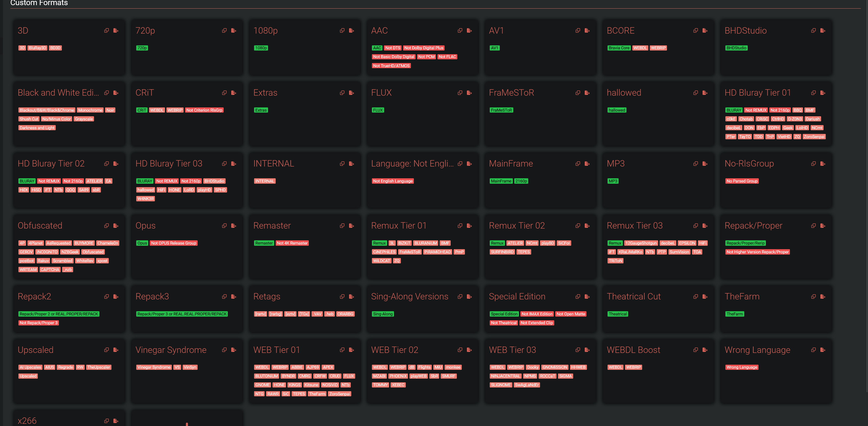
Task: Open the WEBDL Boost custom format
Action: click(x=634, y=350)
